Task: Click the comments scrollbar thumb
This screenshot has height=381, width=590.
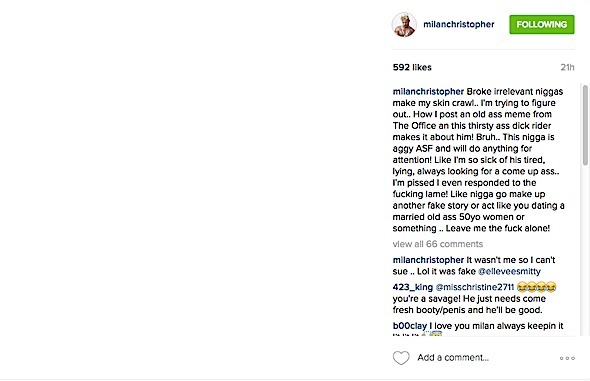Action: pos(585,125)
